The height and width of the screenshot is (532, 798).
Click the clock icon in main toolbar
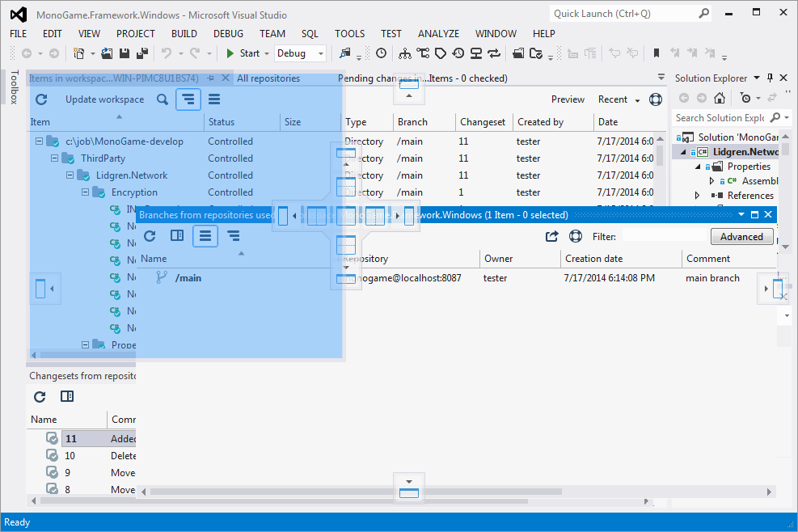click(x=382, y=53)
